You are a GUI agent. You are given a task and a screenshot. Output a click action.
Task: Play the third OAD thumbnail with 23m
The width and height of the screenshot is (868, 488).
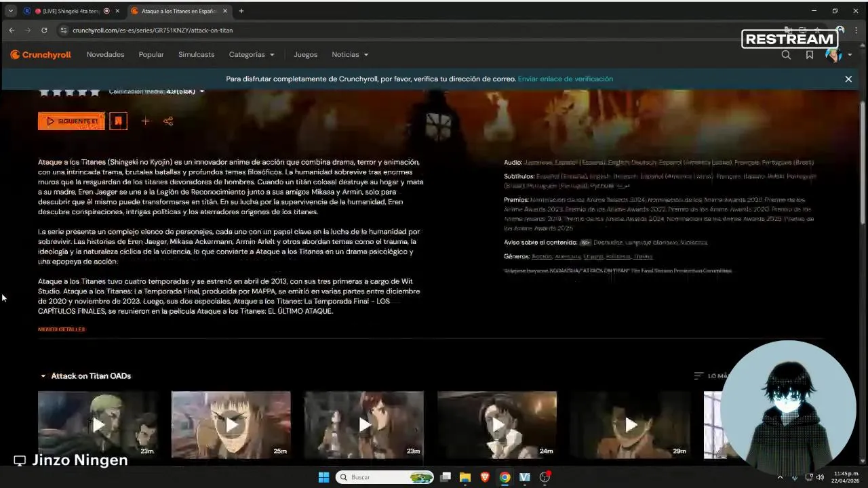click(x=363, y=425)
